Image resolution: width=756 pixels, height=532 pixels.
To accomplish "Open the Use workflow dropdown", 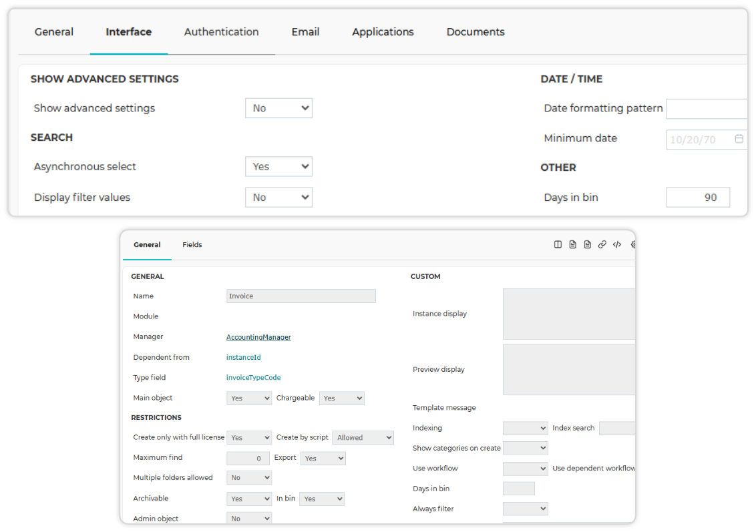I will tap(526, 469).
